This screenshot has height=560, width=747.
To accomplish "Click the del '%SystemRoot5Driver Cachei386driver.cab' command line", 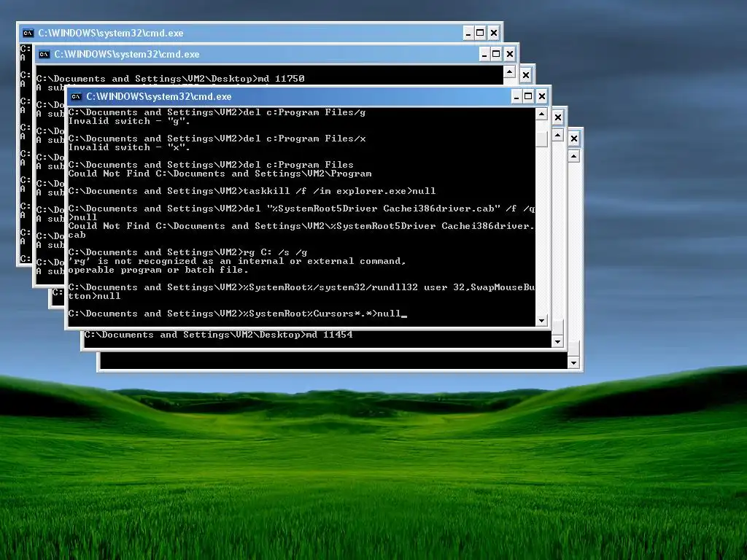I will tap(301, 213).
